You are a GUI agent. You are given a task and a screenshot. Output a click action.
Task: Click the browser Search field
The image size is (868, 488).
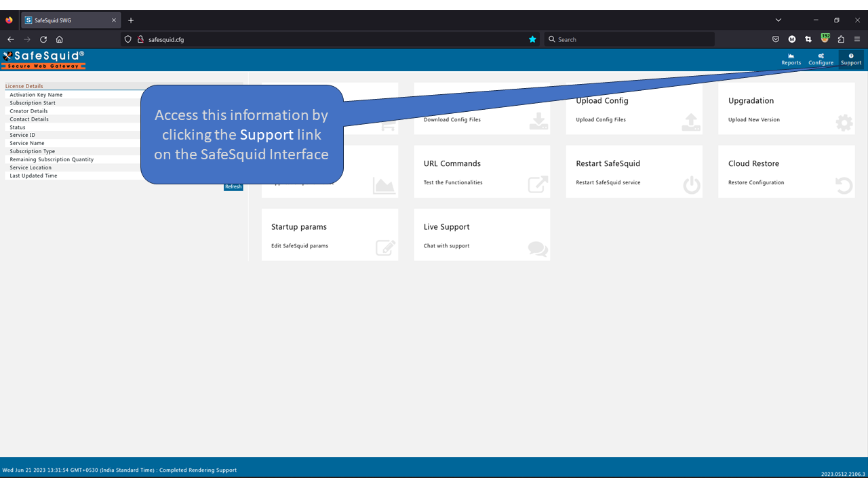tap(629, 39)
